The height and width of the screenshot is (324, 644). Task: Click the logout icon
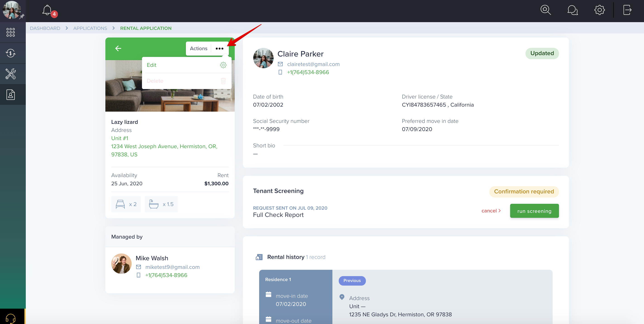click(627, 10)
